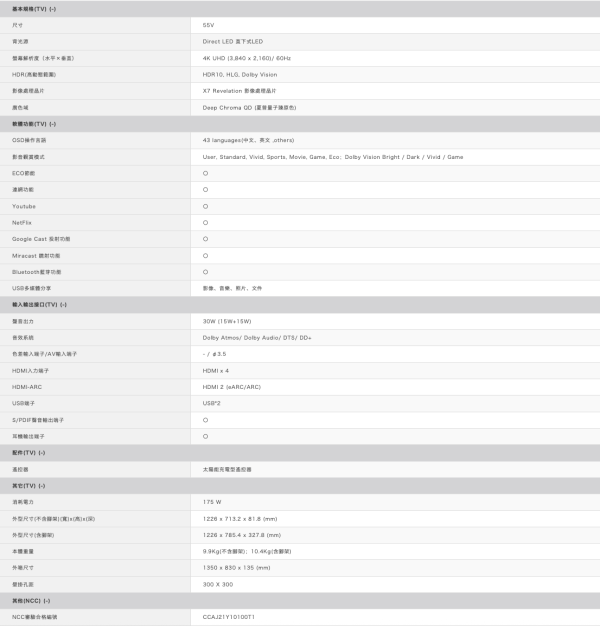Click the S/PDIF output row circle mark

click(x=205, y=420)
